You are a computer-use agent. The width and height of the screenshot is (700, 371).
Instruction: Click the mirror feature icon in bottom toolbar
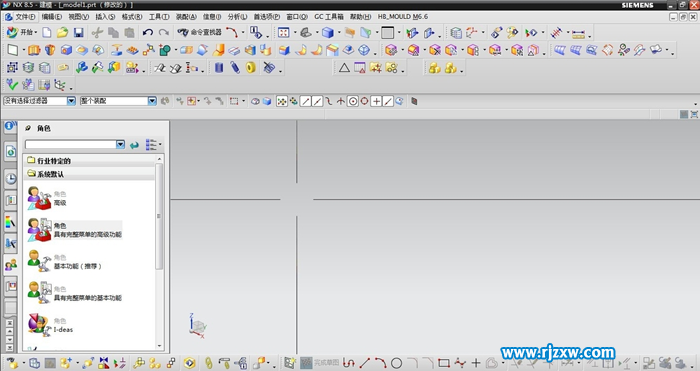104,363
